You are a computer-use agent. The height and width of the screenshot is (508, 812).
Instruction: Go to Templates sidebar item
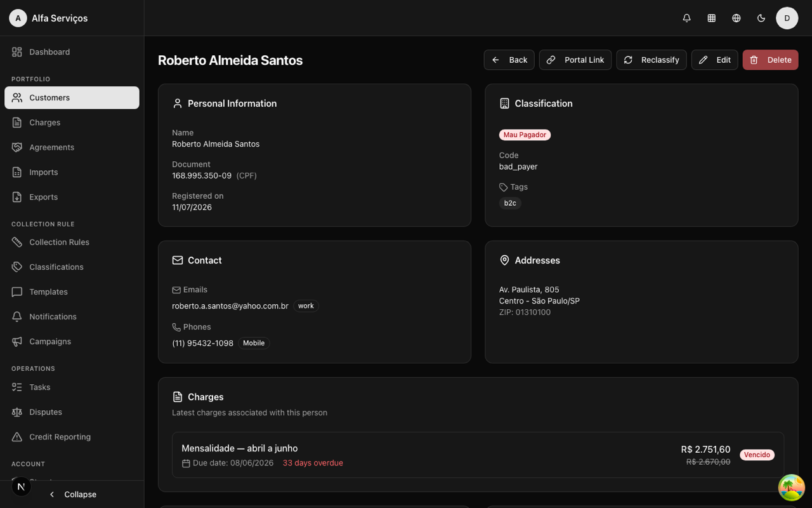[x=72, y=291]
